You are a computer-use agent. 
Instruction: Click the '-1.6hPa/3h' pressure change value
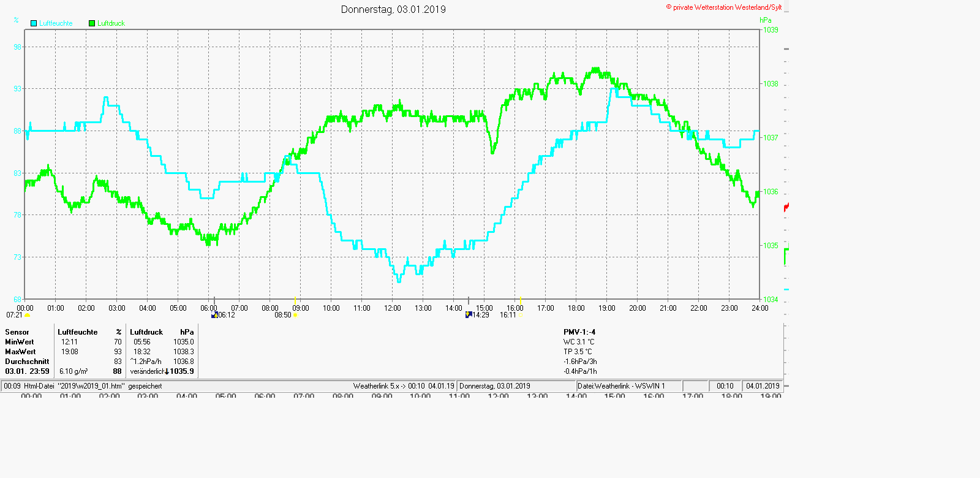580,362
